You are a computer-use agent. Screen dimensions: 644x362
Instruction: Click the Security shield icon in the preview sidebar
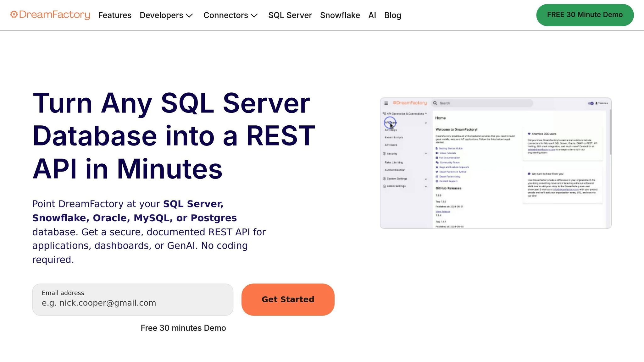click(x=384, y=154)
